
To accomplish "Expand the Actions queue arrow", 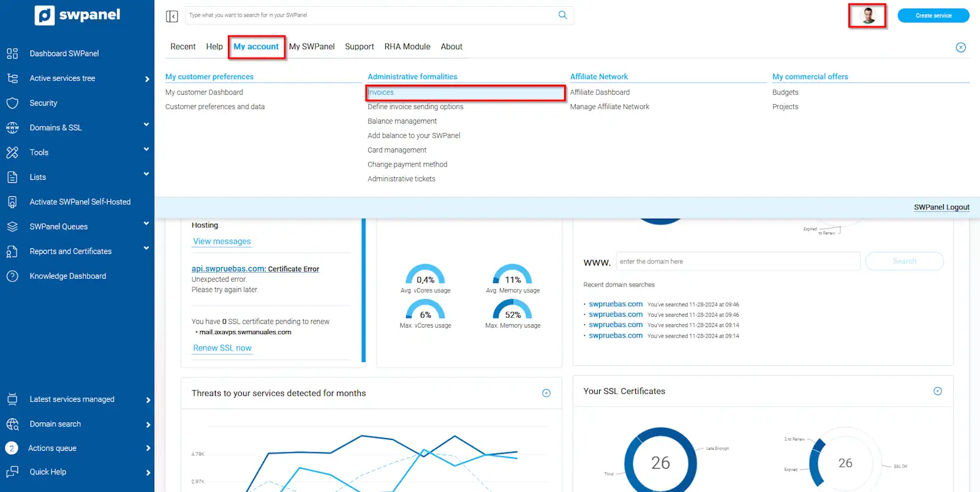I will tap(148, 448).
